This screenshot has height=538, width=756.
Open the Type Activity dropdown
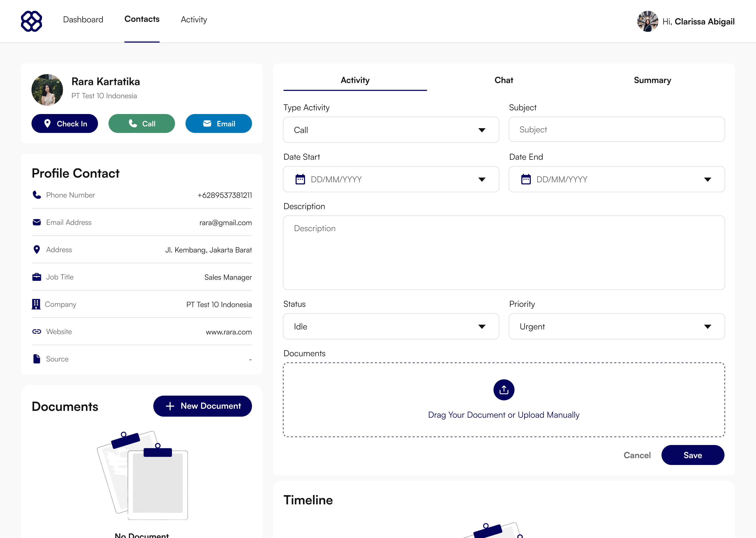point(391,130)
